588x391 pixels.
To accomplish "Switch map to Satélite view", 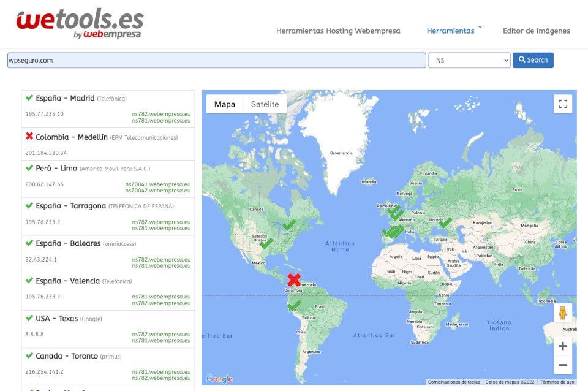I will 265,104.
